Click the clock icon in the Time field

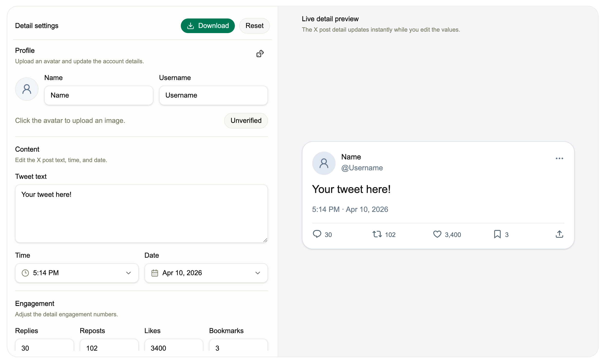[x=25, y=273]
